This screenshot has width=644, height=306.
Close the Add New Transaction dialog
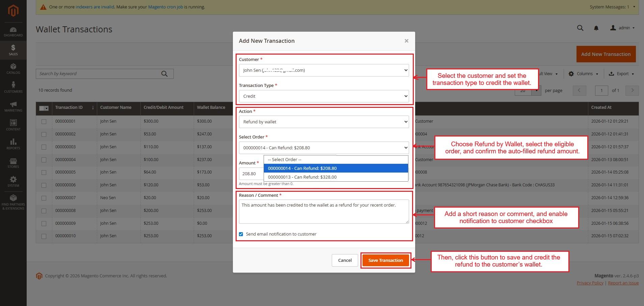(406, 41)
